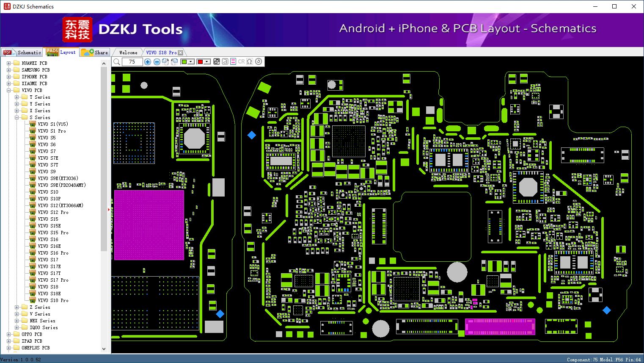Expand the NEX Series folder
644x363 pixels.
(x=17, y=321)
